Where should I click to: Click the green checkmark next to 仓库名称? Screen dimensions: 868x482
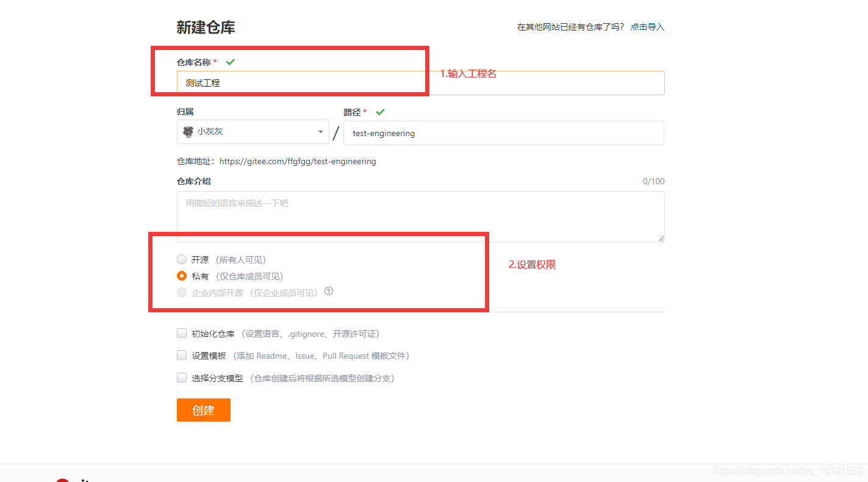[231, 62]
